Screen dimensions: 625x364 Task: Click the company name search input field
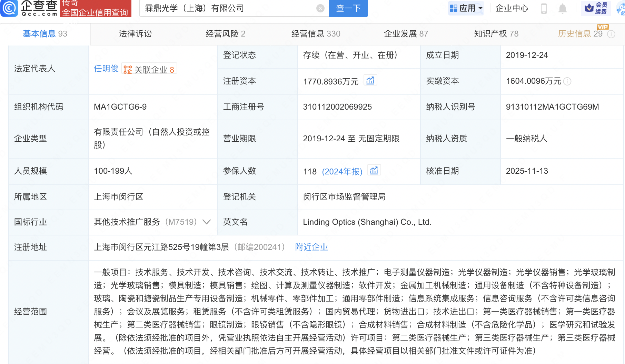(228, 8)
